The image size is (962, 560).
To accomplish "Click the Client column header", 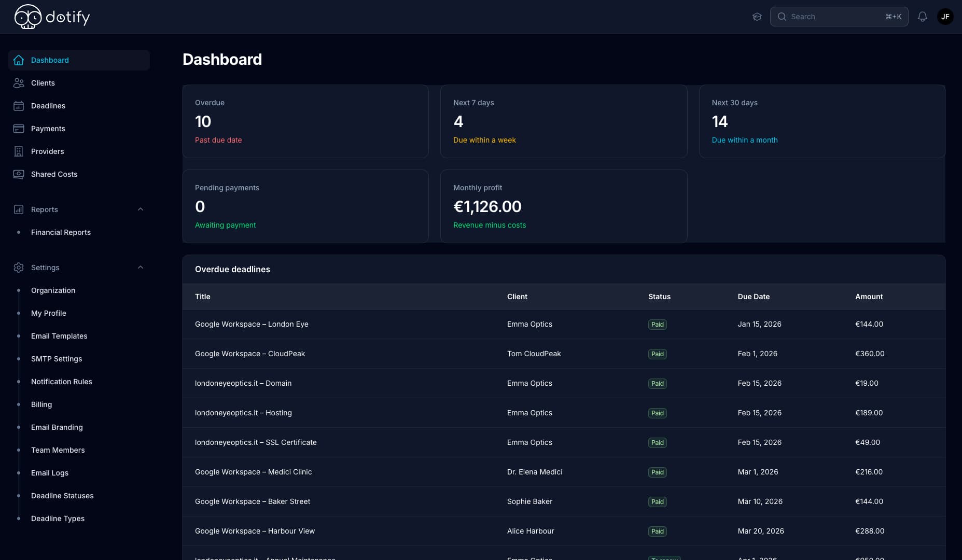I will tap(517, 297).
